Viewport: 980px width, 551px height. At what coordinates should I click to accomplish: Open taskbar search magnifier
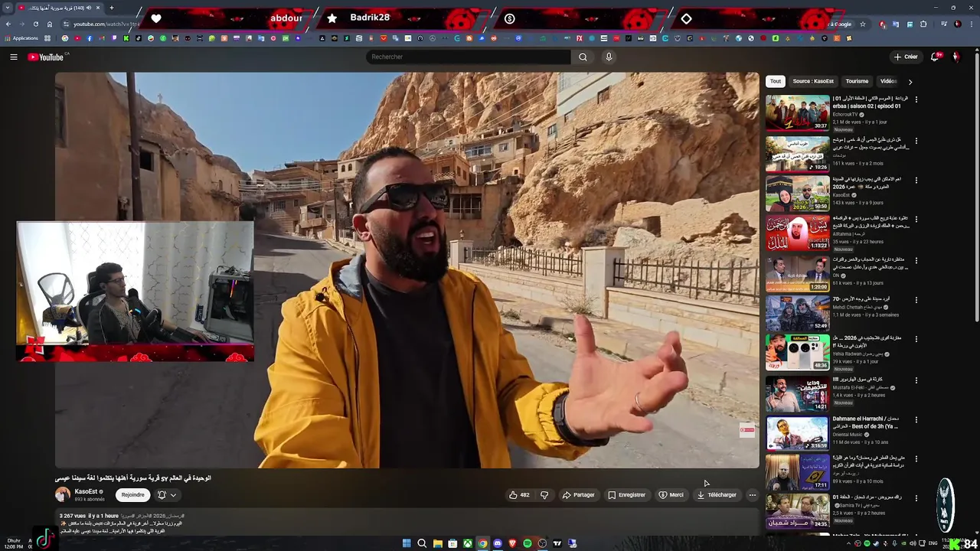tap(422, 543)
